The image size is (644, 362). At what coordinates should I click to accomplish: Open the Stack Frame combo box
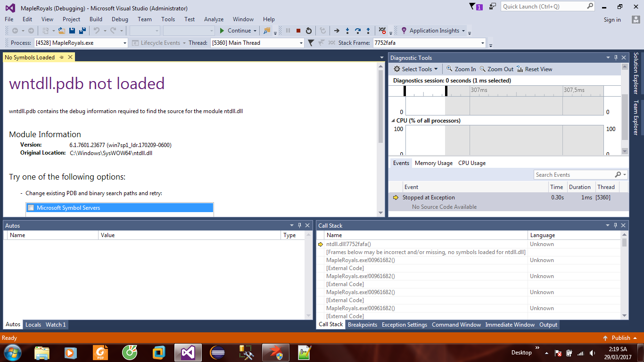(429, 43)
